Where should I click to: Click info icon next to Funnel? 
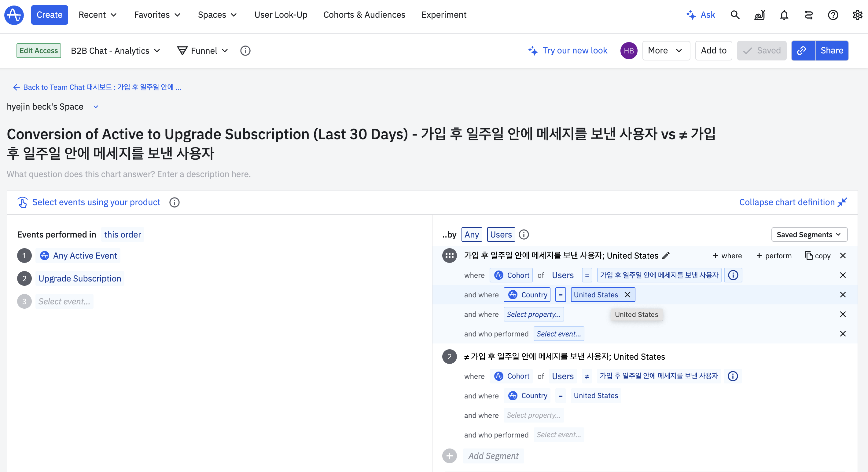(245, 50)
